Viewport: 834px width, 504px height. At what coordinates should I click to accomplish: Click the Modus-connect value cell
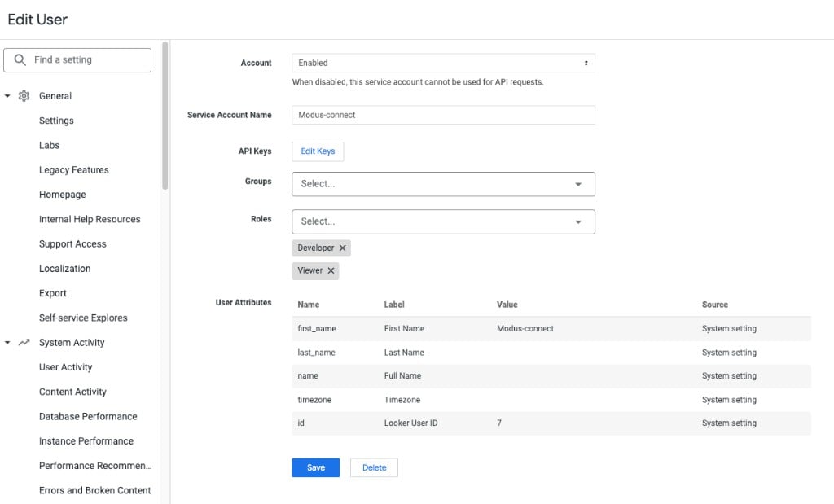point(525,329)
